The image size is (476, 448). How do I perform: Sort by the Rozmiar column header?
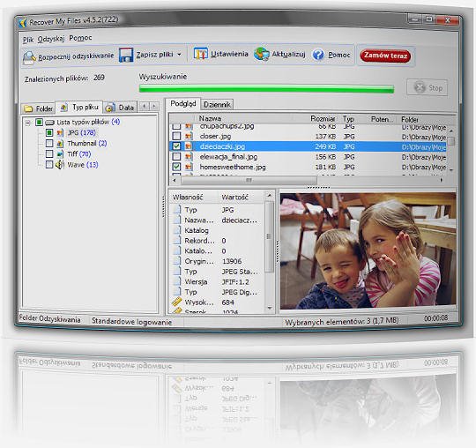pyautogui.click(x=323, y=119)
